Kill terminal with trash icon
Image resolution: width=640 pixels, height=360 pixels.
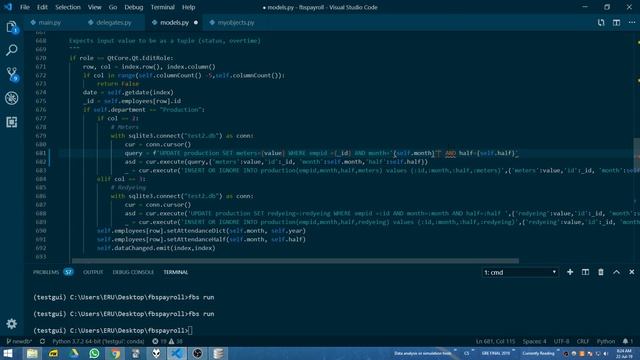[601, 272]
